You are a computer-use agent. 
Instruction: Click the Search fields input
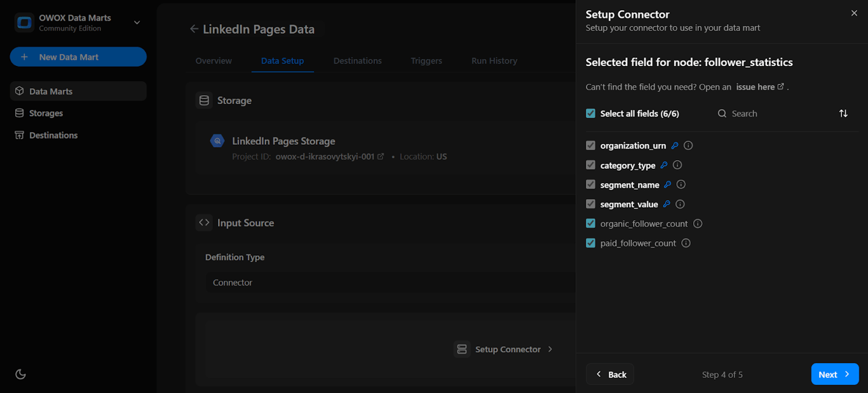pyautogui.click(x=769, y=114)
